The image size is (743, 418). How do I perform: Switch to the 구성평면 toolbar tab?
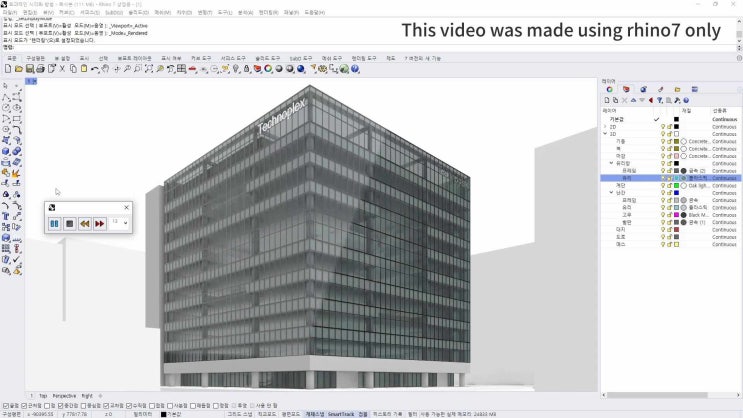(x=36, y=58)
